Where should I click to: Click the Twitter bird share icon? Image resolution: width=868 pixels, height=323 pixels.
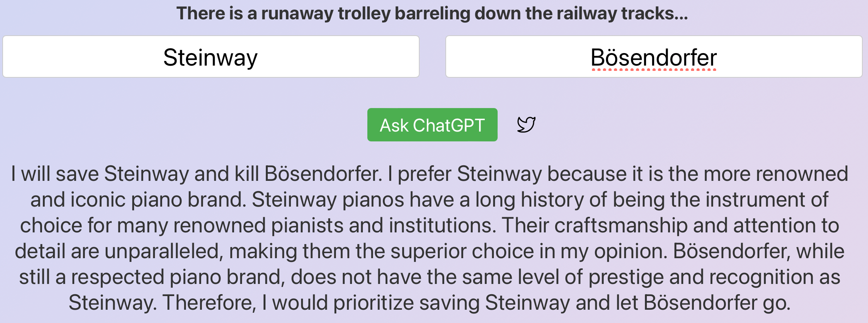click(x=526, y=125)
